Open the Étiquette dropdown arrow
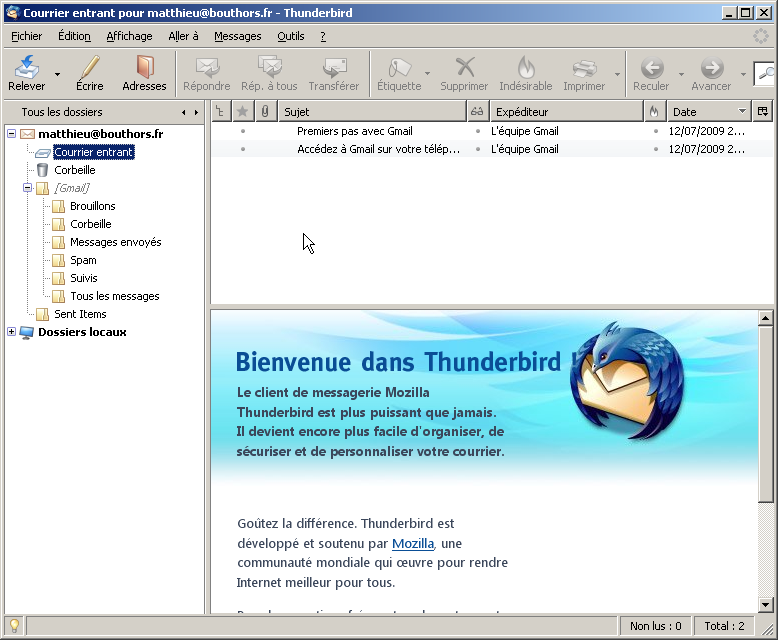The height and width of the screenshot is (640, 778). coord(427,73)
